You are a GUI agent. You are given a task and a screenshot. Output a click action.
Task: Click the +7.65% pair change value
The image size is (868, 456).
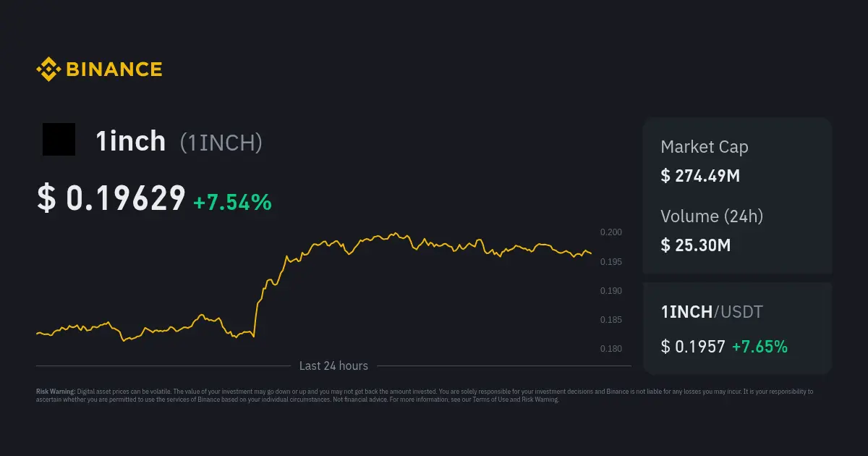click(759, 347)
